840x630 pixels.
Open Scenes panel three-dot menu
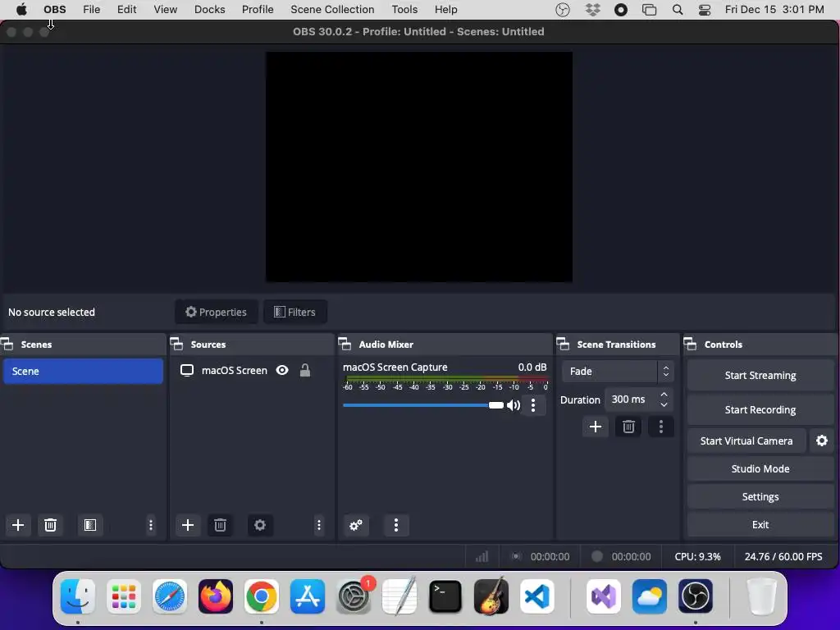click(151, 525)
